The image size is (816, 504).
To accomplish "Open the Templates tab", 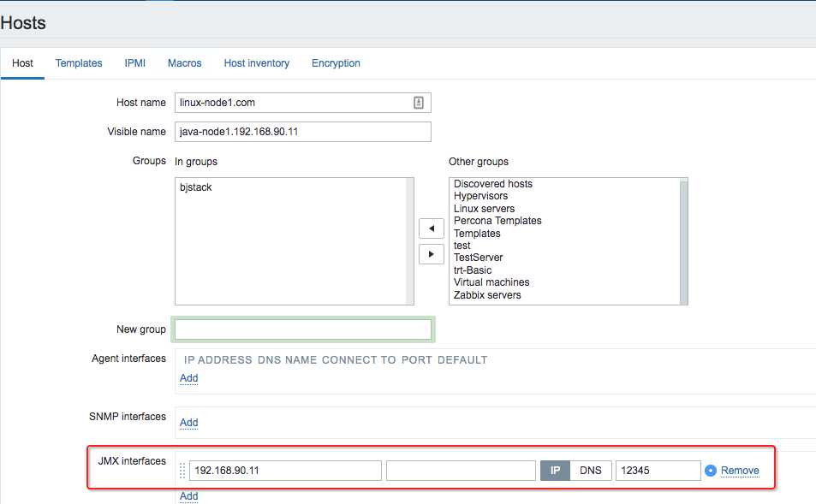I will point(79,63).
